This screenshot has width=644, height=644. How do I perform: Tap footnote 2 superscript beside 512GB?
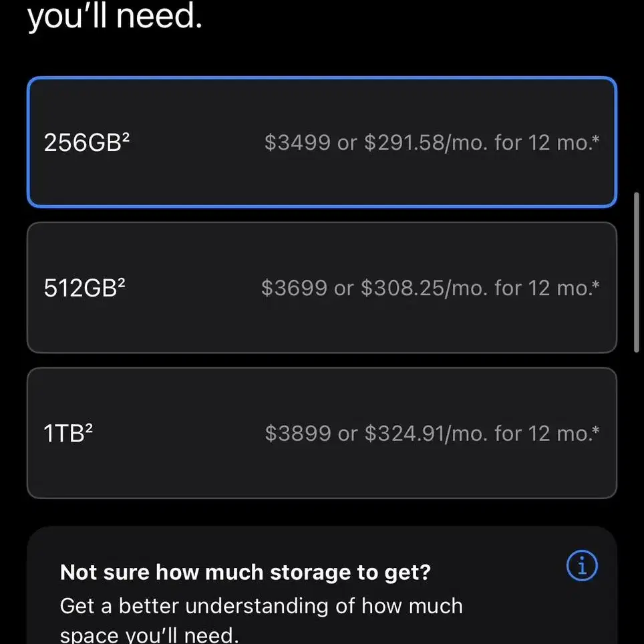(x=121, y=282)
